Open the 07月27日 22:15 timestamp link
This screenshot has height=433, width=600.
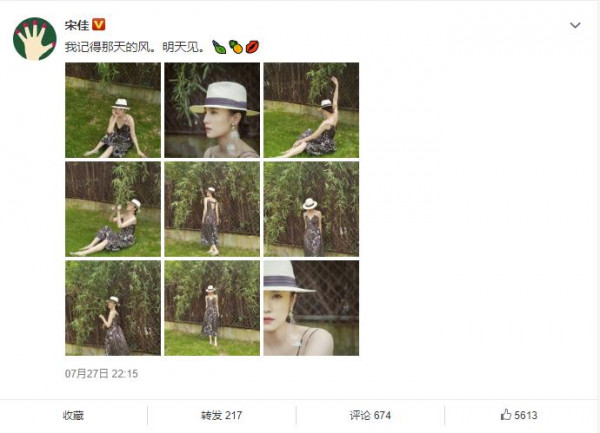(101, 374)
